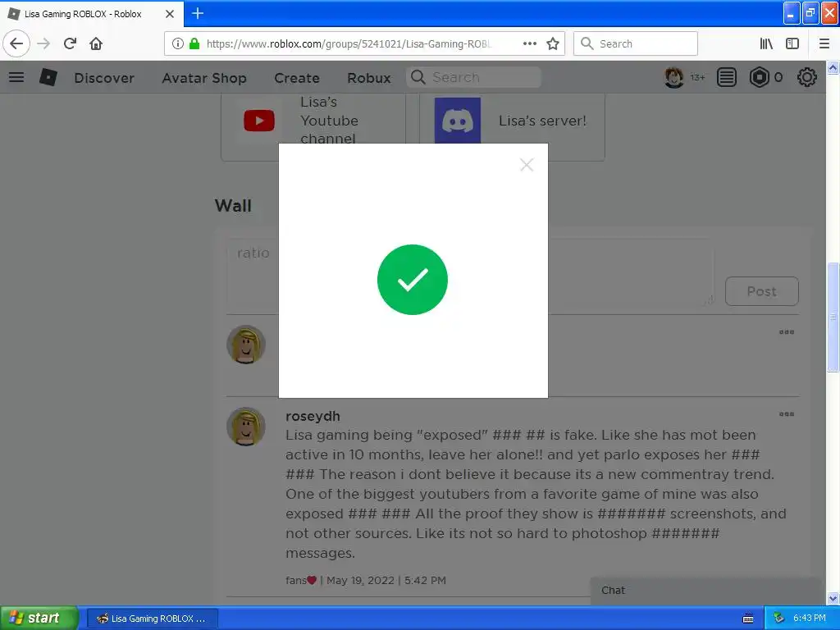The height and width of the screenshot is (630, 840).
Task: Open the browser home page
Action: [x=96, y=43]
